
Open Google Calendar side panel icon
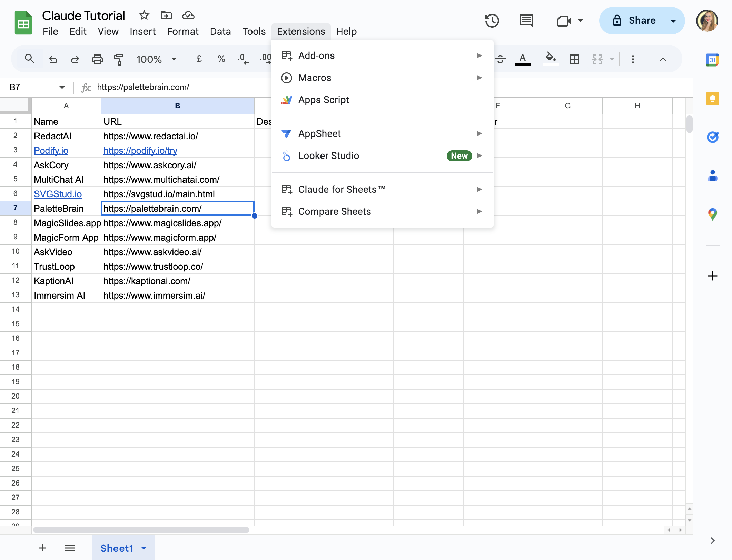tap(712, 60)
